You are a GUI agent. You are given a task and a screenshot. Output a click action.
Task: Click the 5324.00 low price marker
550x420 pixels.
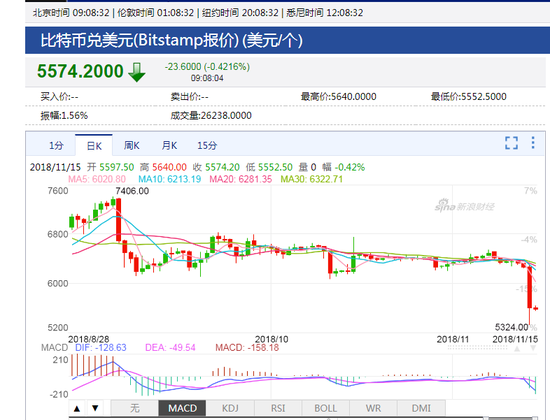pos(511,327)
